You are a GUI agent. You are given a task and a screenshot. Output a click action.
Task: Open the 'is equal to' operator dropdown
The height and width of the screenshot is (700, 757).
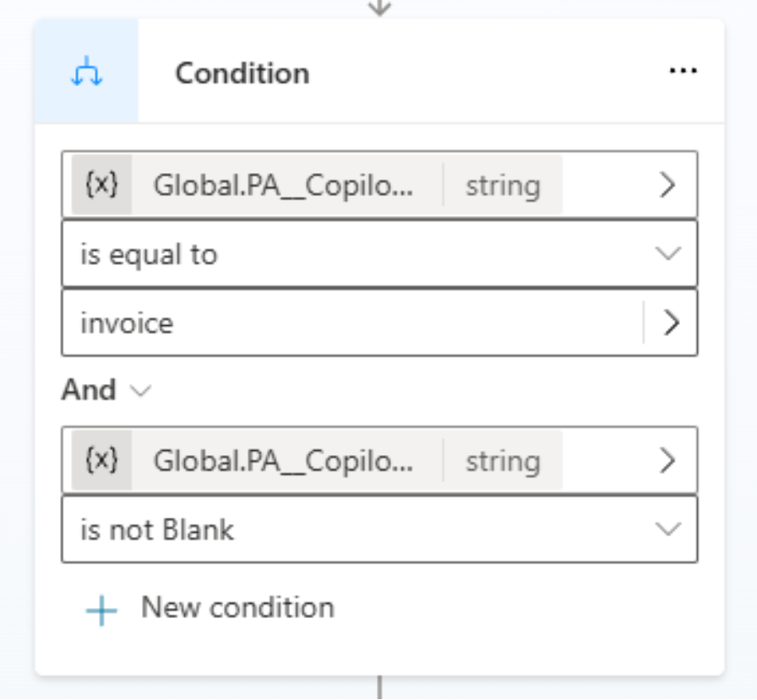pos(379,254)
